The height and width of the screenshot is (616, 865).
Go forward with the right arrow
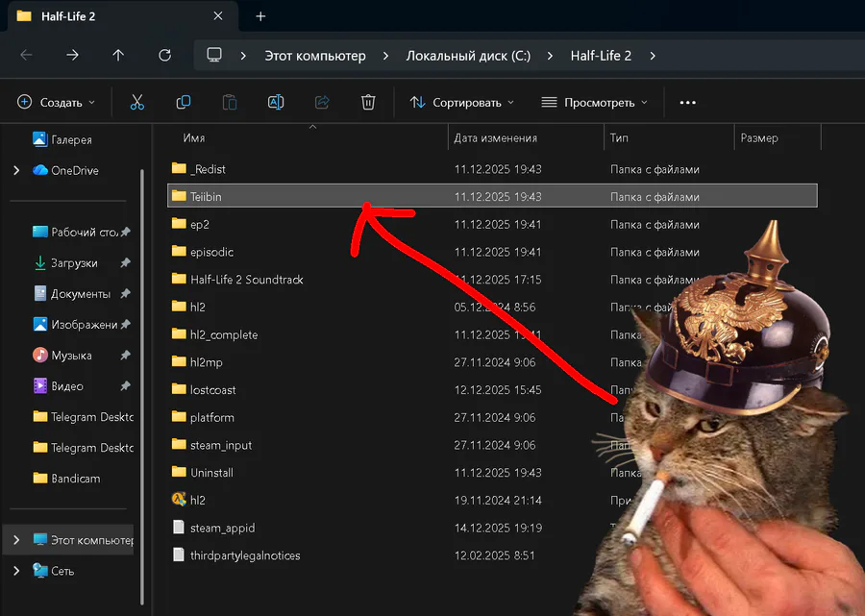pyautogui.click(x=72, y=55)
